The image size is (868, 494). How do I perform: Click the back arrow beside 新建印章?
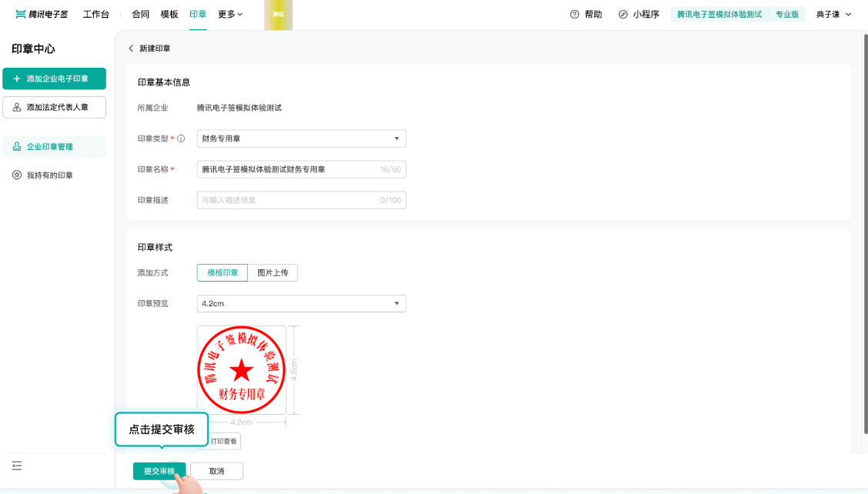(x=131, y=48)
